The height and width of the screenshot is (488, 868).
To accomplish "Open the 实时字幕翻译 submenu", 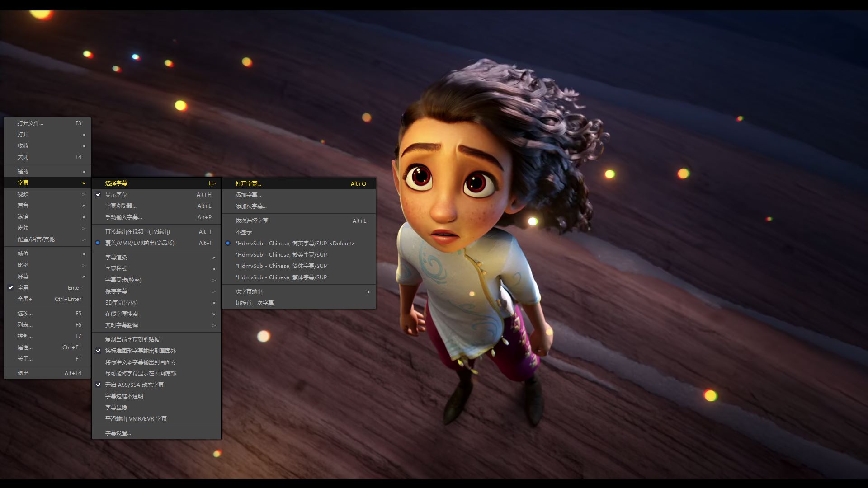I will pos(122,325).
